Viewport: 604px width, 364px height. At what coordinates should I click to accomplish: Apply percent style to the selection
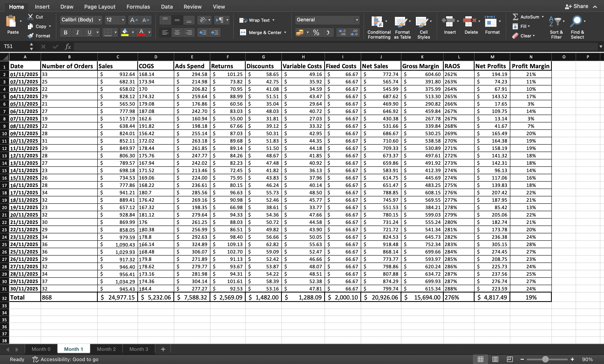[x=316, y=32]
